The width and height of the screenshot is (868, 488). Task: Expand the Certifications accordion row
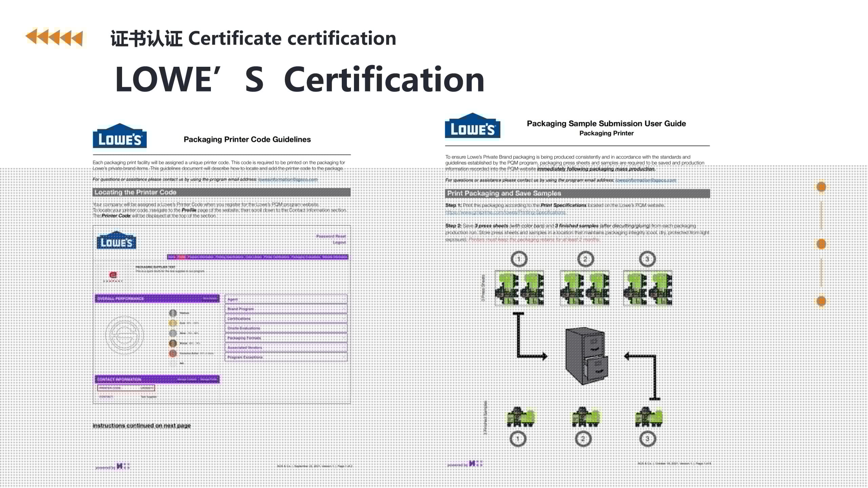pyautogui.click(x=285, y=319)
